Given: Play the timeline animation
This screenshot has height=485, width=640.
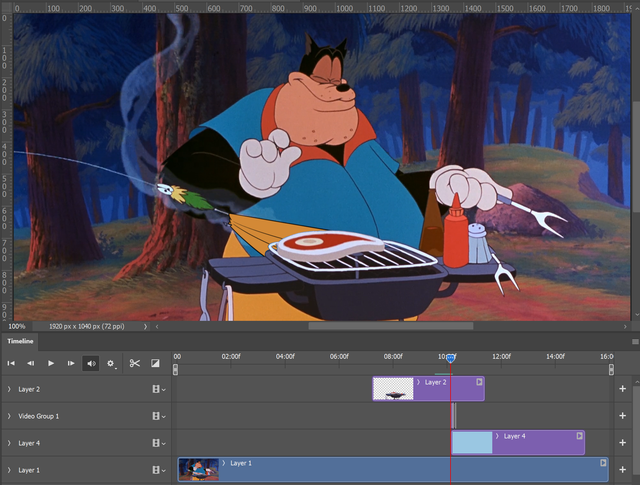Looking at the screenshot, I should (51, 363).
